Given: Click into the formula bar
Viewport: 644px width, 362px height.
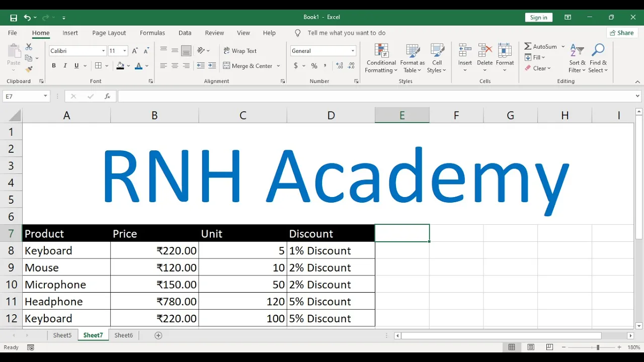Looking at the screenshot, I should (x=375, y=96).
